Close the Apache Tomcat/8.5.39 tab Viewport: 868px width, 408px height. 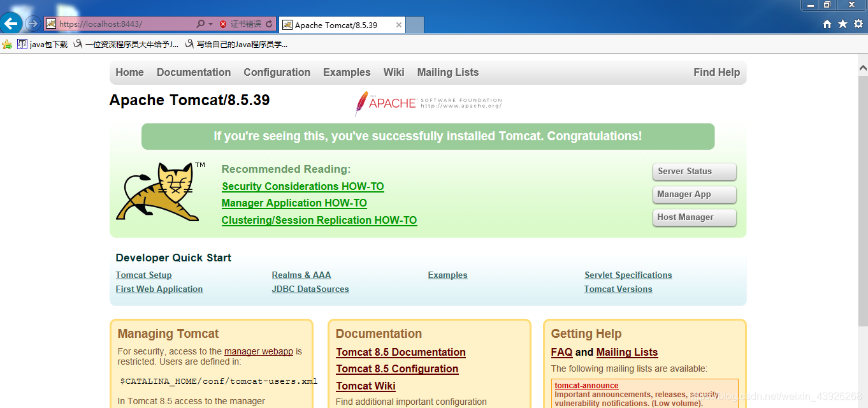point(399,25)
